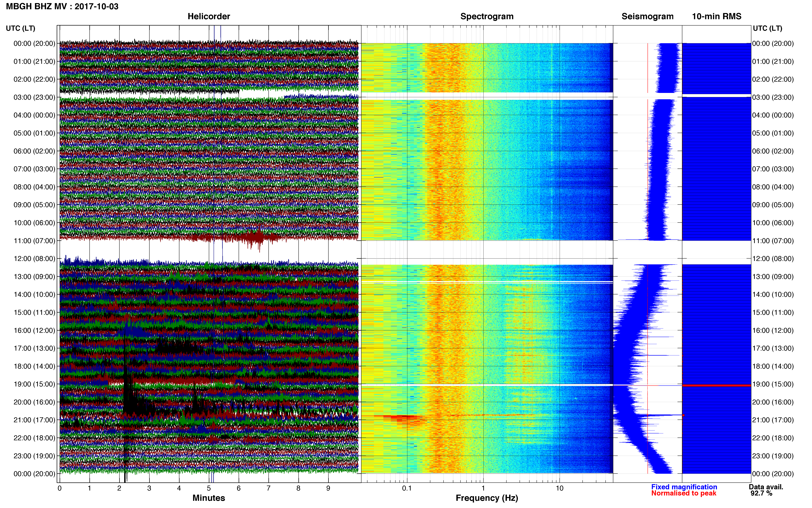Click left time label '21:00 (17:00)'
The width and height of the screenshot is (812, 508).
pos(34,420)
